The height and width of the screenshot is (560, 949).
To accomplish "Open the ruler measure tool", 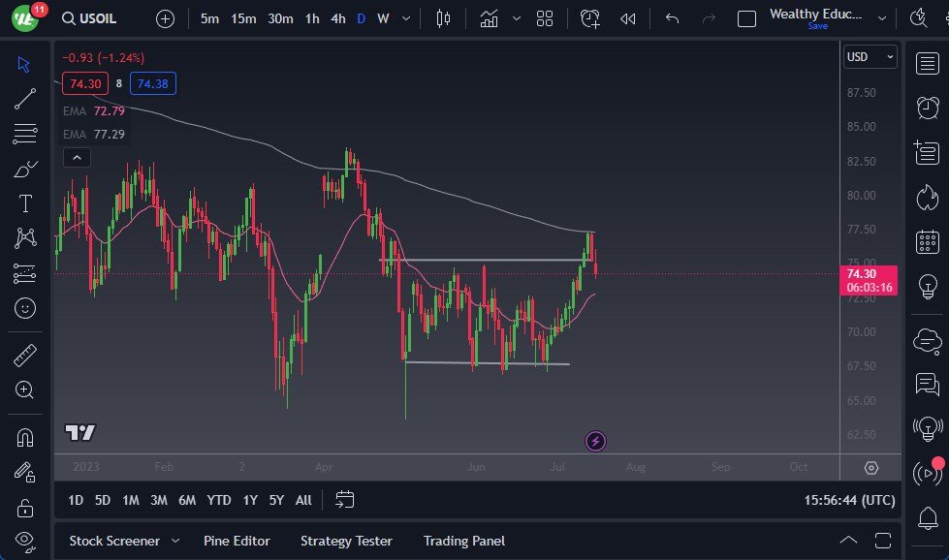I will [25, 356].
